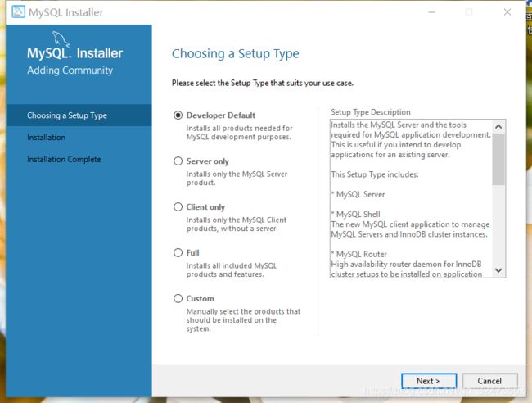Click '* MySQL Router' in the description box
Viewport: 532px width, 403px height.
click(x=359, y=254)
